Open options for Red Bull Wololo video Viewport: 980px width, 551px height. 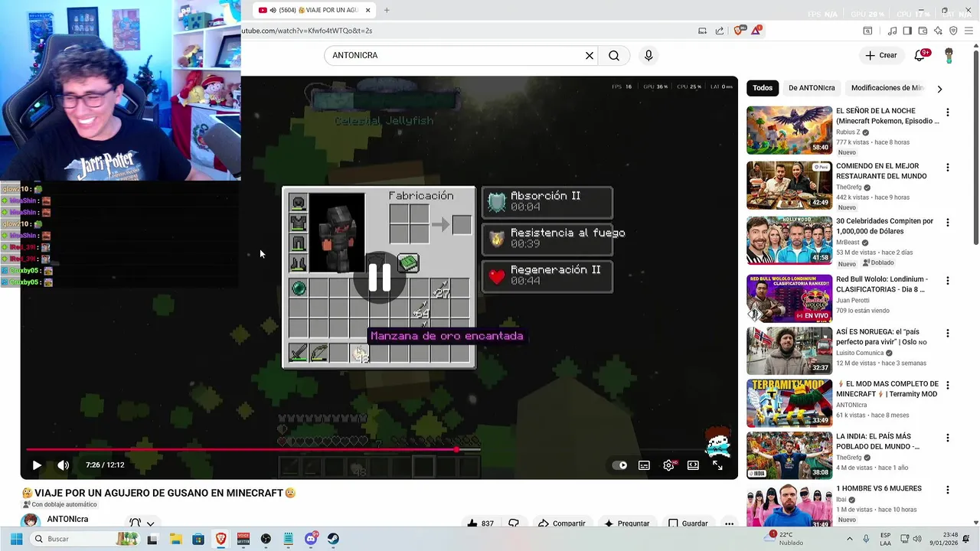948,281
